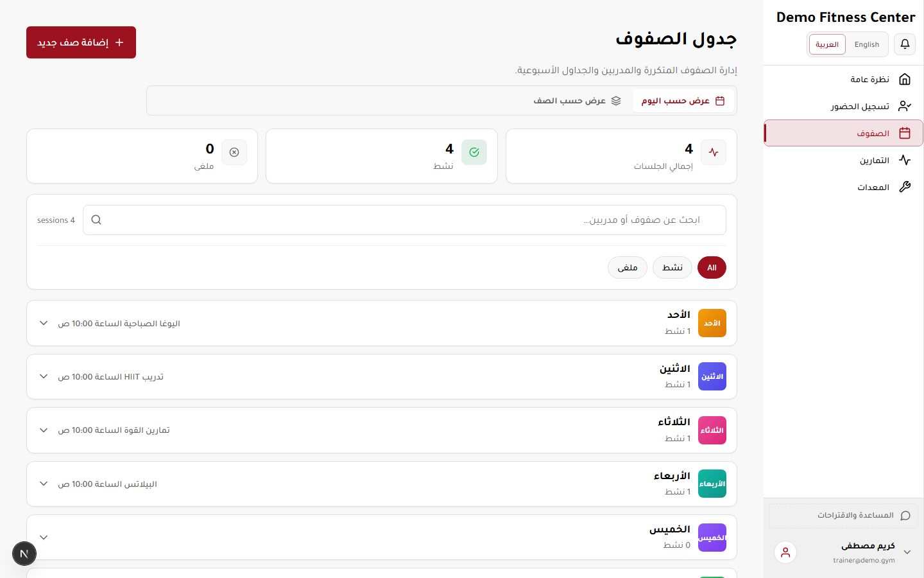Click the green check icon on نشط card
This screenshot has width=924, height=578.
point(474,152)
